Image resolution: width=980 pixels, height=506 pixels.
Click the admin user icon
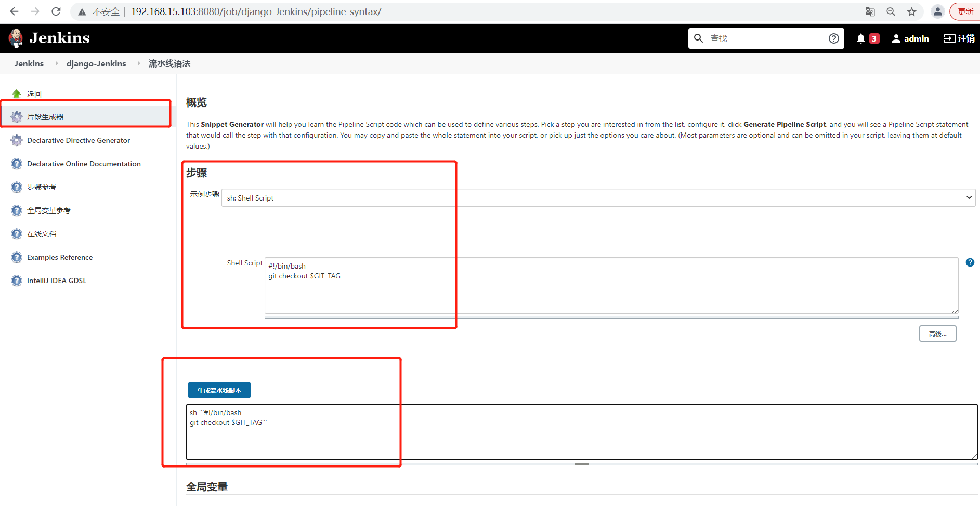896,38
